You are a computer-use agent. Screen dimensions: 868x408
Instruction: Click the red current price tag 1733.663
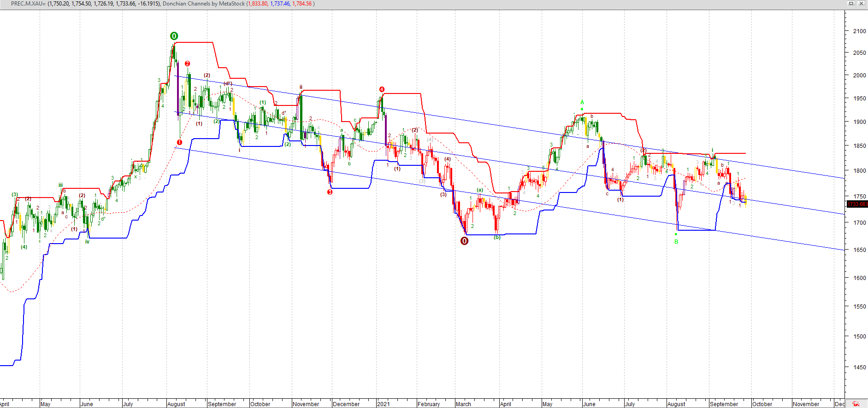(x=857, y=204)
